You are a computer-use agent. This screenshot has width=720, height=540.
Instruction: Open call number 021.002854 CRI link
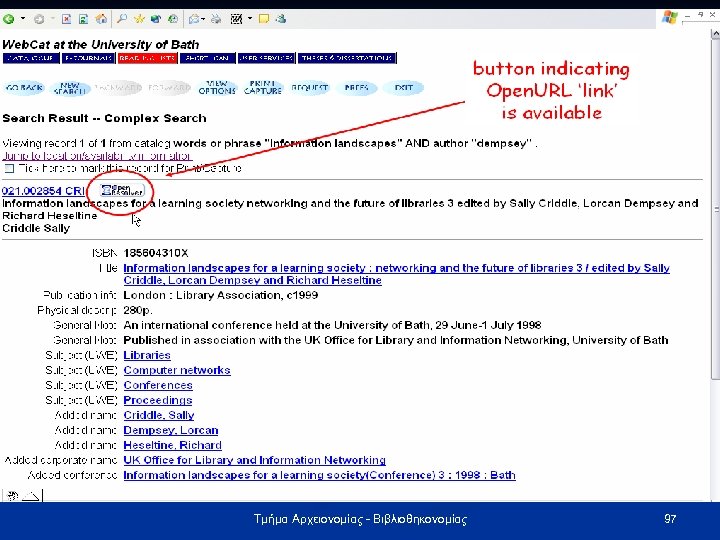(43, 191)
